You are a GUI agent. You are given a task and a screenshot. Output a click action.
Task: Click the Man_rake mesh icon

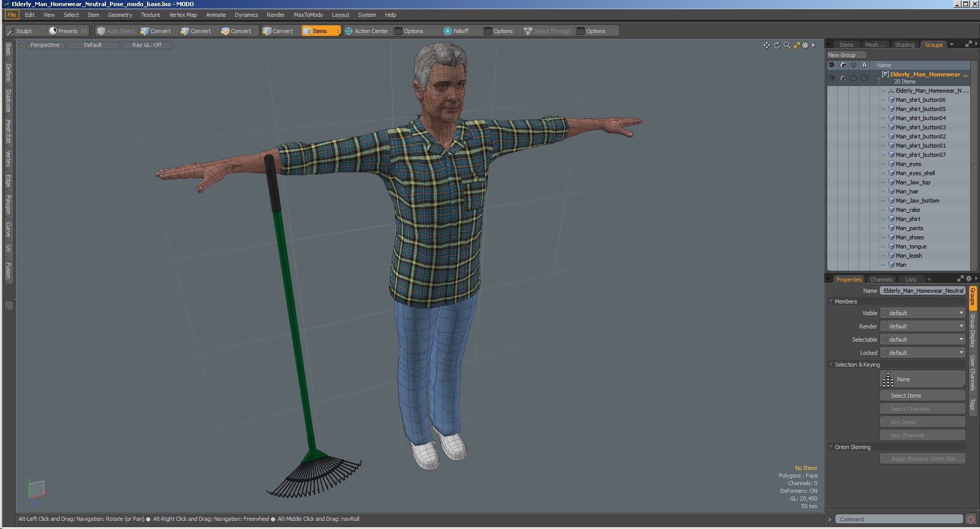click(892, 210)
